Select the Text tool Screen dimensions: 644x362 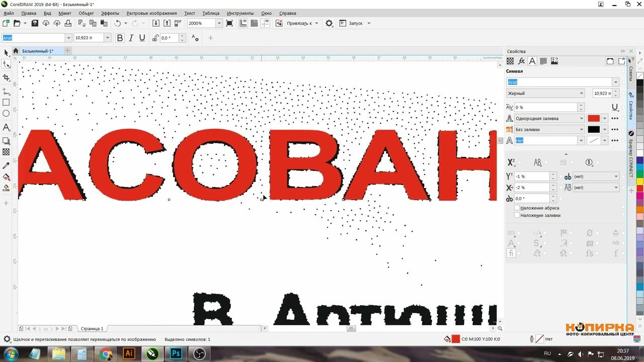tap(6, 127)
